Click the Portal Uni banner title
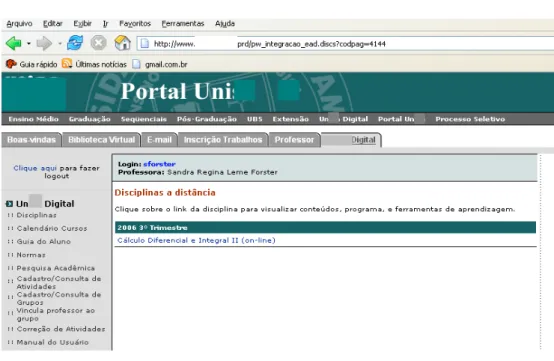The height and width of the screenshot is (361, 554). tap(177, 91)
